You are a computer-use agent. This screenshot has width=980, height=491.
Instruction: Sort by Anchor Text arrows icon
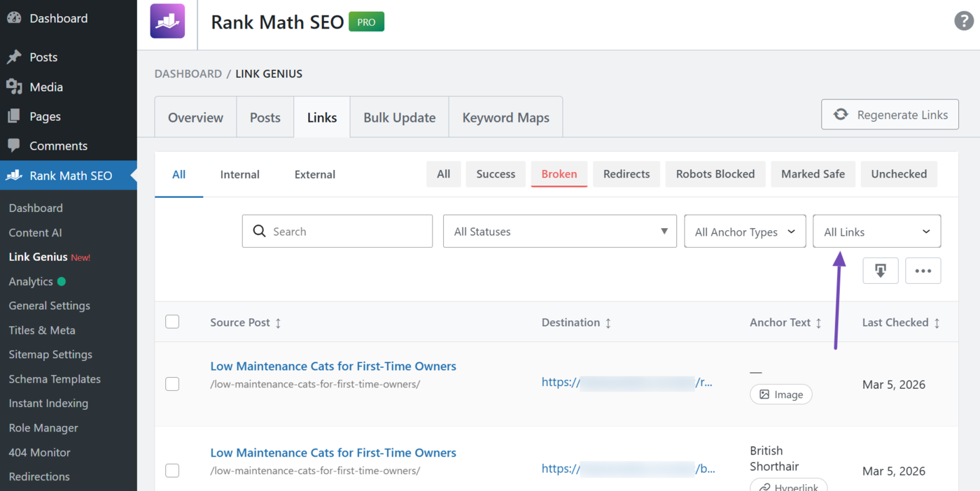[x=818, y=322]
